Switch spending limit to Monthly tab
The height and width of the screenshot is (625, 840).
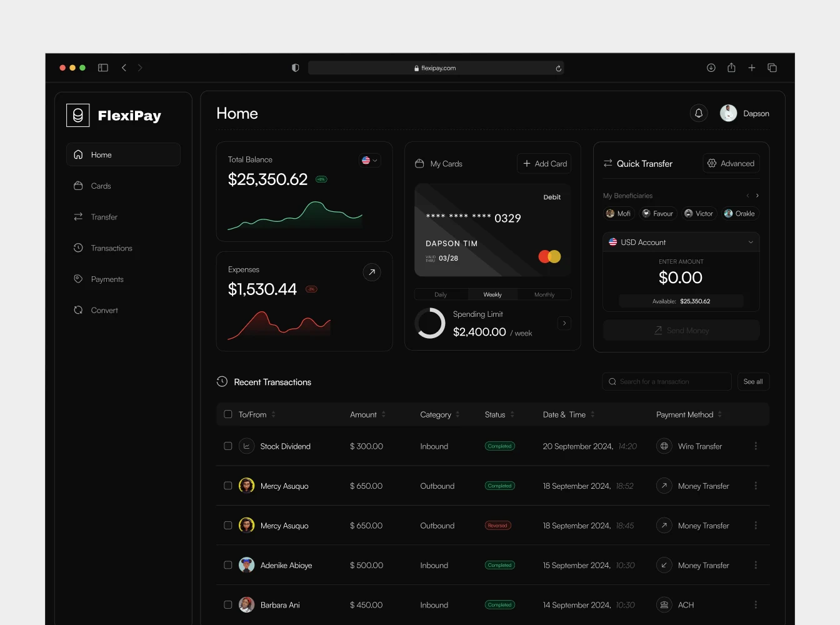point(544,294)
